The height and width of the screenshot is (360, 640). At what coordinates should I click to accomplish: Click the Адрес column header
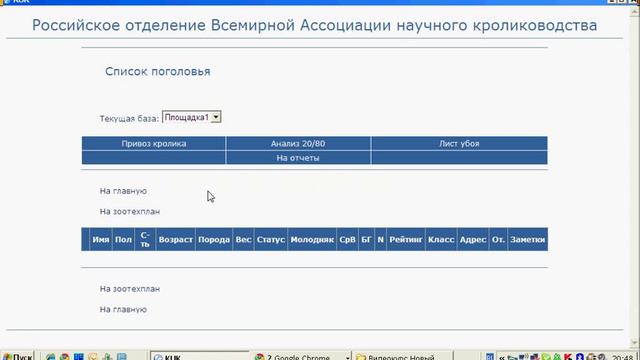[473, 240]
